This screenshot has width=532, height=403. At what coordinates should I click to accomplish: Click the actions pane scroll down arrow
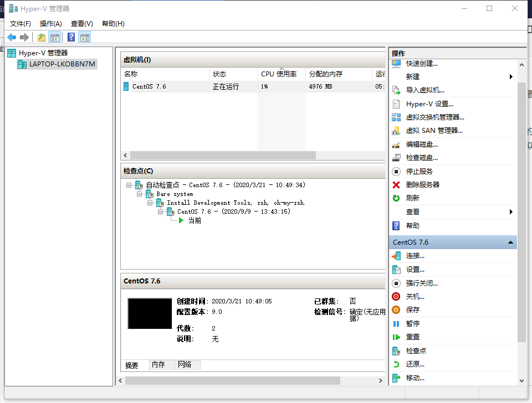(522, 381)
